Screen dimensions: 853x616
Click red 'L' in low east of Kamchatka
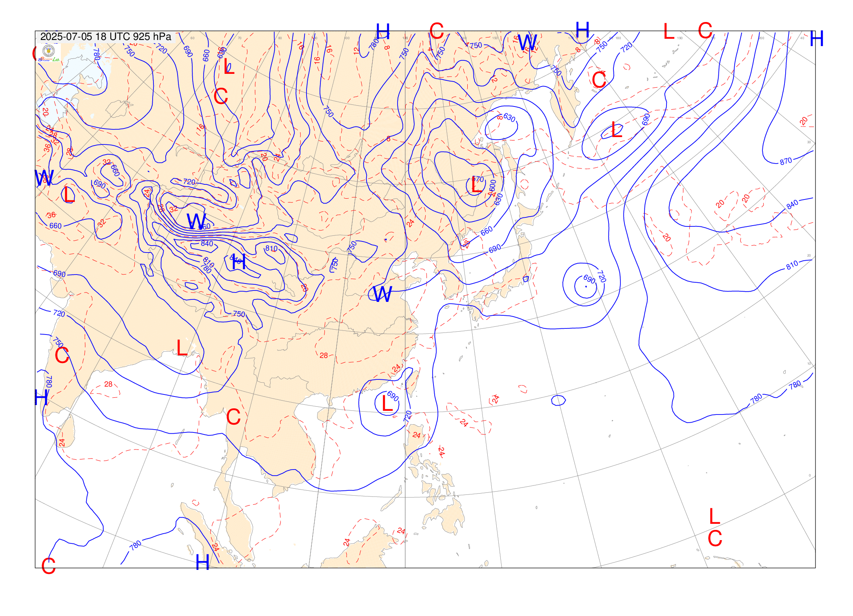(x=617, y=130)
